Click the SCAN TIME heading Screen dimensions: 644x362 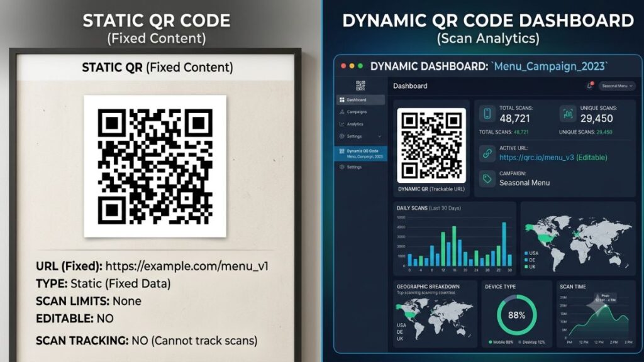(572, 287)
